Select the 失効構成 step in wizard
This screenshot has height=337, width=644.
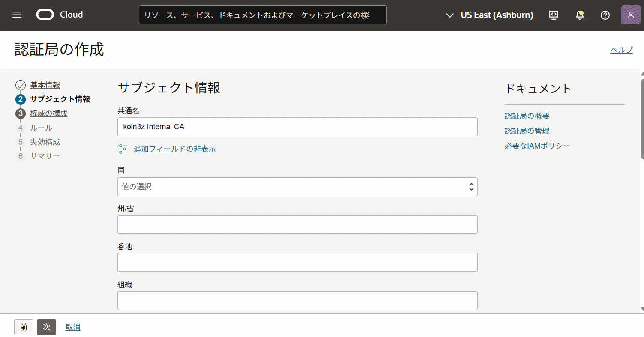click(x=45, y=142)
